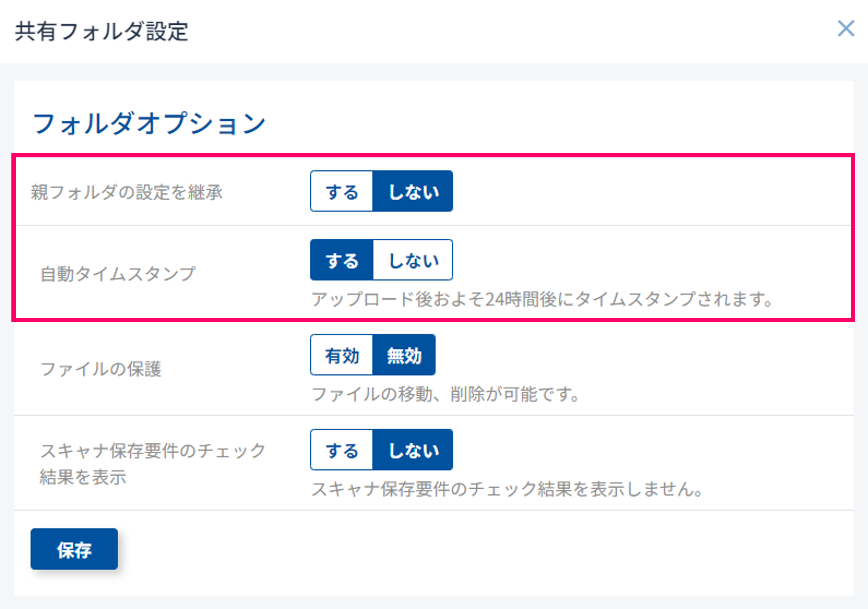Click the 親フォルダの設定を継承 label

tap(127, 192)
